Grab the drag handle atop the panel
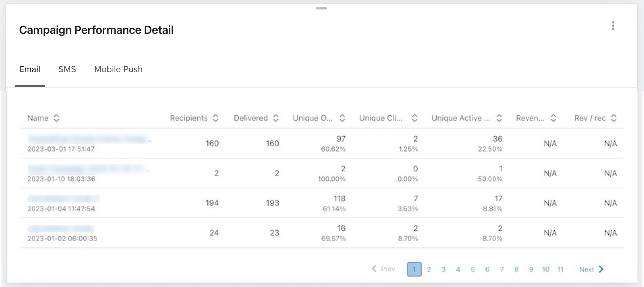The height and width of the screenshot is (287, 644). [x=321, y=8]
